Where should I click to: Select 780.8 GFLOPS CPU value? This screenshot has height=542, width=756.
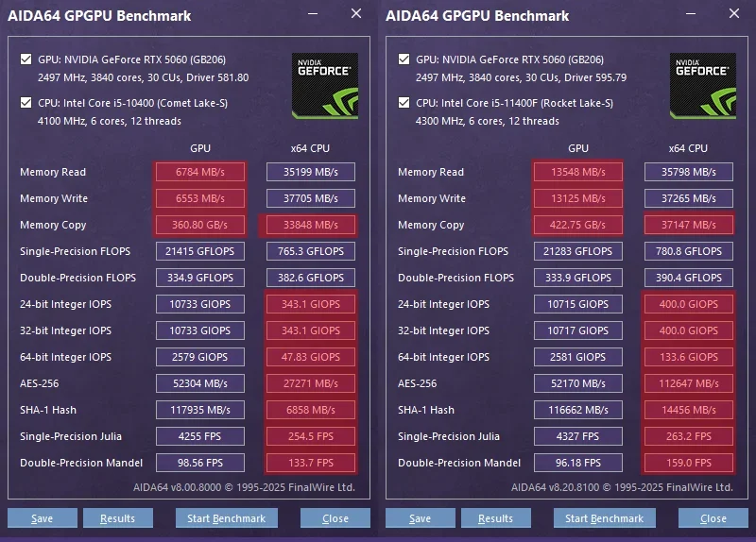coord(689,251)
